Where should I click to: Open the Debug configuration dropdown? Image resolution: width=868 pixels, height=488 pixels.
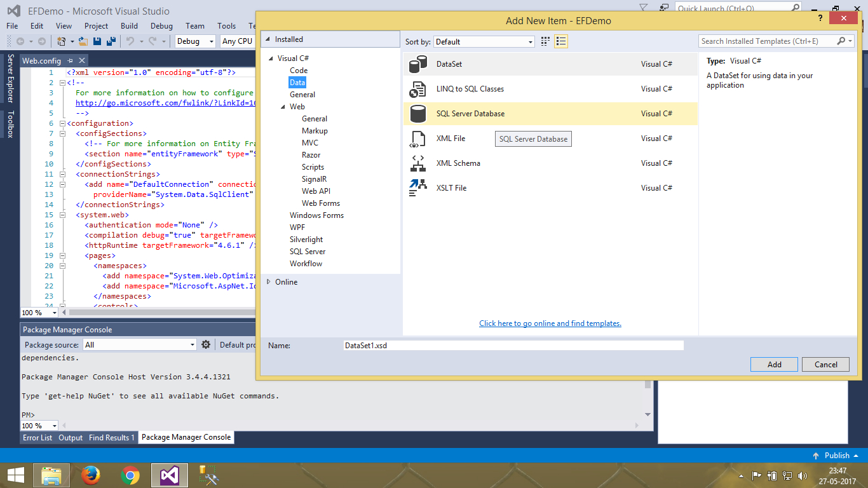coord(196,41)
